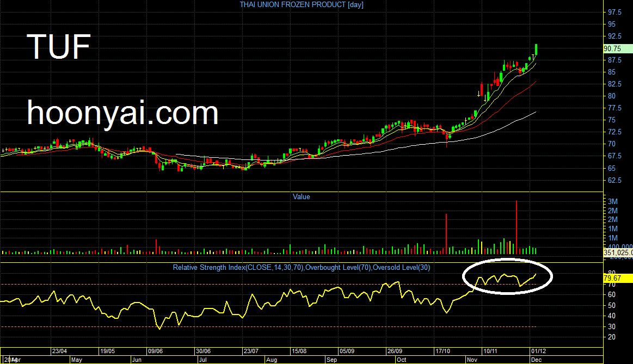Screen dimensions: 633x364
Task: Click the Aug month label
Action: coord(272,360)
